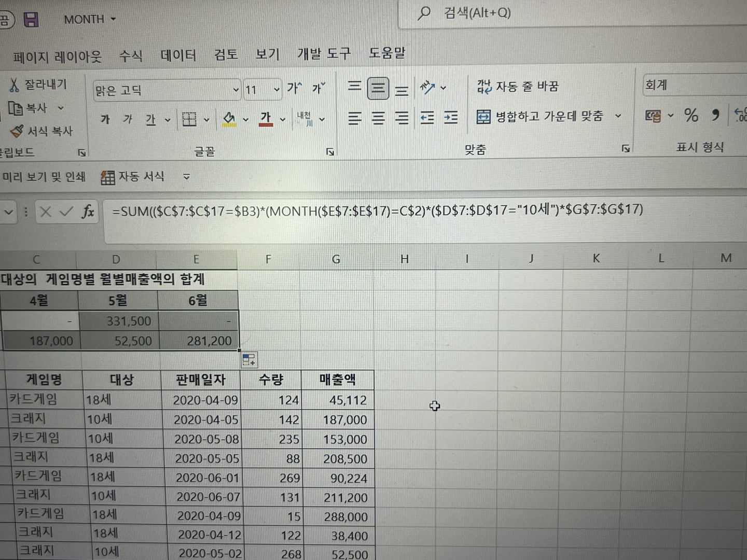Click the font color red swatch button
747x560 pixels.
pyautogui.click(x=266, y=119)
